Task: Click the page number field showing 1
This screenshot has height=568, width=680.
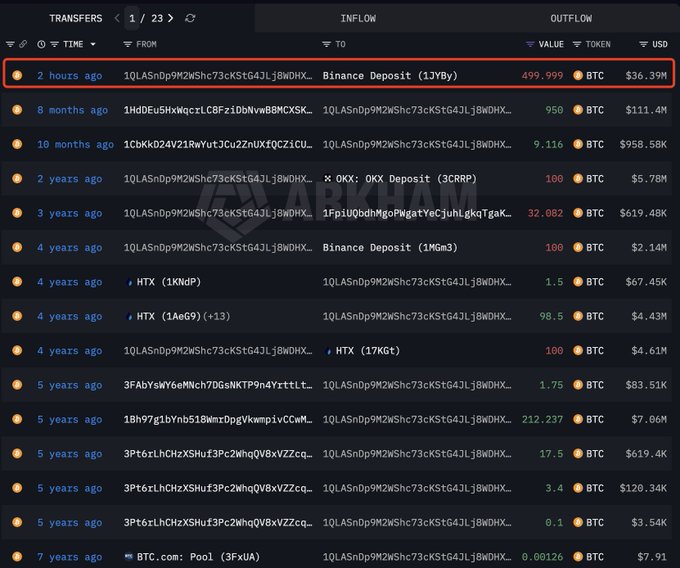Action: pos(132,18)
